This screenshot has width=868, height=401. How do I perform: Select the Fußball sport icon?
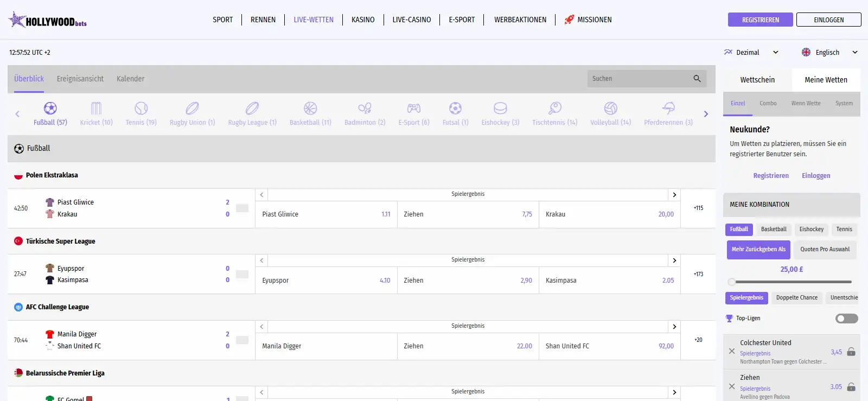point(50,108)
